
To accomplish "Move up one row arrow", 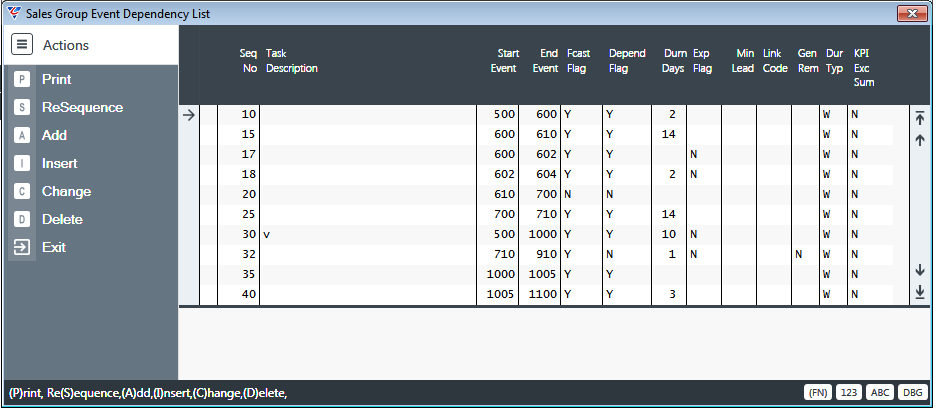I will tap(920, 140).
